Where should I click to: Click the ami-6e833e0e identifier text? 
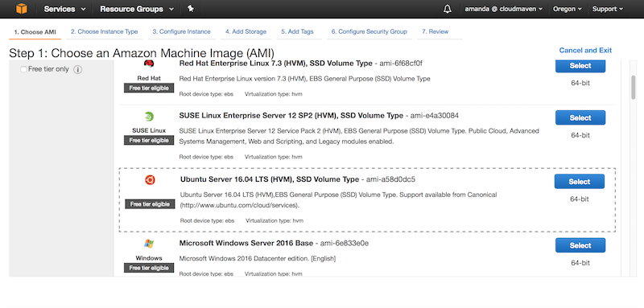coord(345,243)
